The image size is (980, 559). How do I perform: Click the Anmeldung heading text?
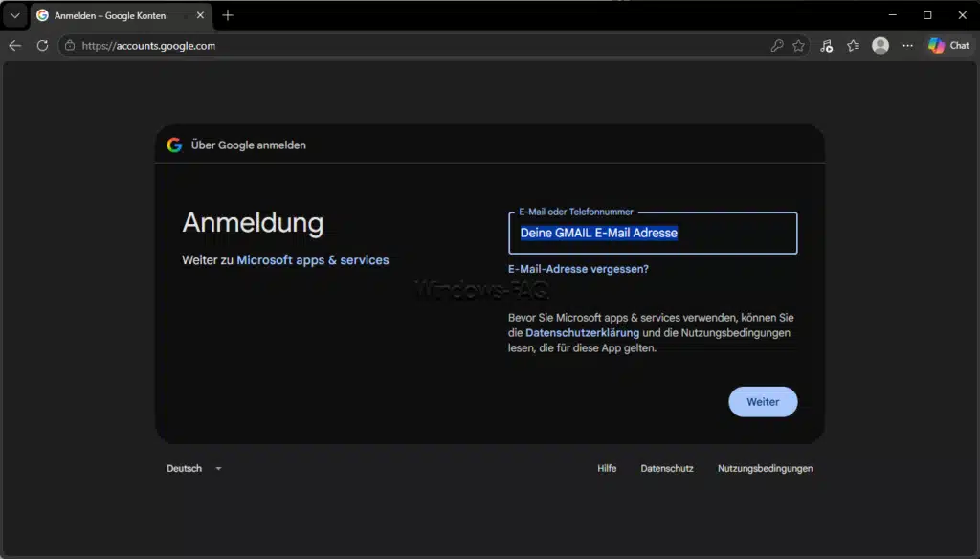253,223
